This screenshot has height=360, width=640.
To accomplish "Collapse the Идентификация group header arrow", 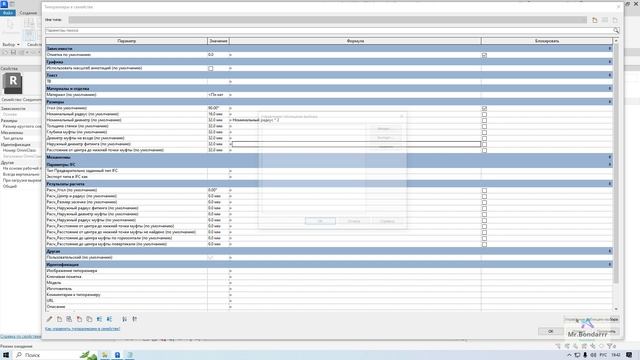I will click(x=610, y=264).
